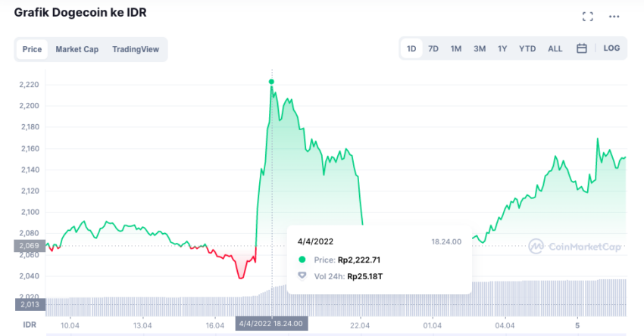Select the 1D time range
The height and width of the screenshot is (336, 644).
pyautogui.click(x=411, y=49)
